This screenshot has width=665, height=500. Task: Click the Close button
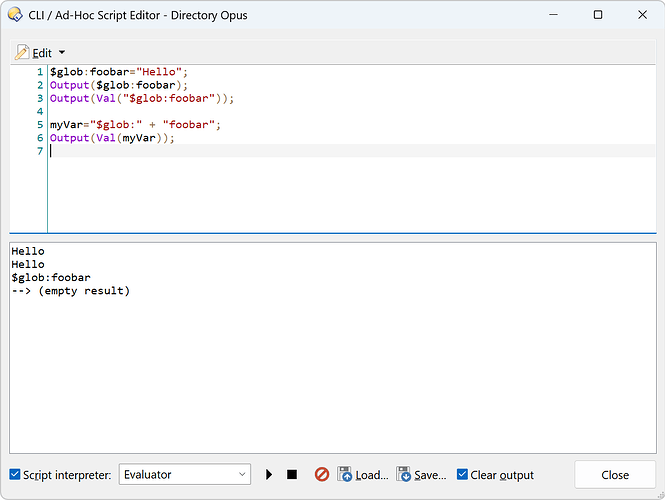click(615, 475)
